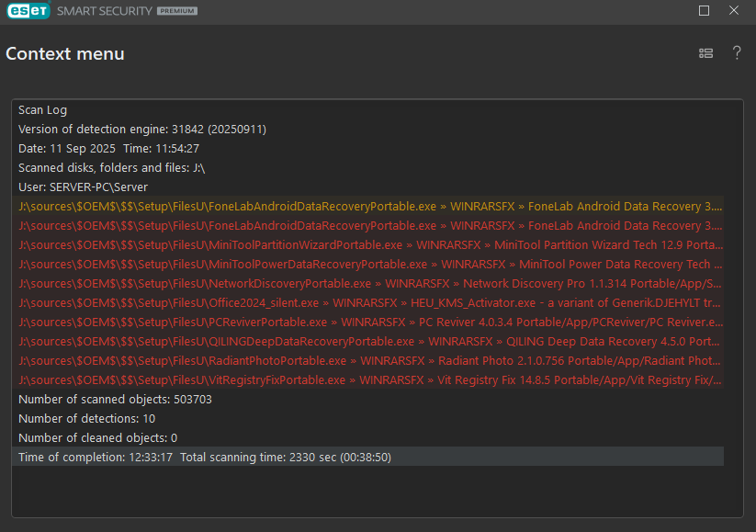
Task: Click the Time of completion log line
Action: click(x=367, y=458)
